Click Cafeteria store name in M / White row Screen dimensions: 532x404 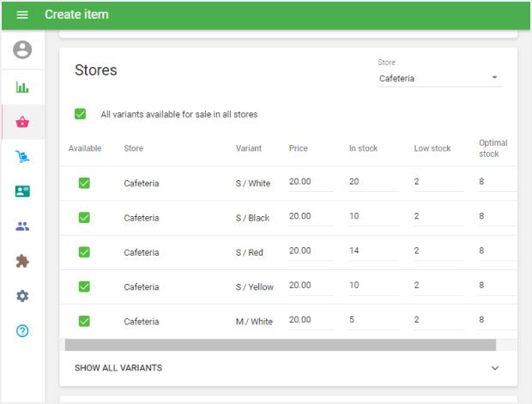point(142,322)
